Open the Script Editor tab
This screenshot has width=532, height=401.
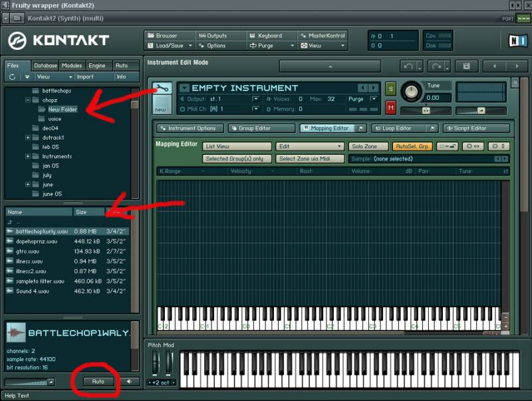[x=476, y=128]
